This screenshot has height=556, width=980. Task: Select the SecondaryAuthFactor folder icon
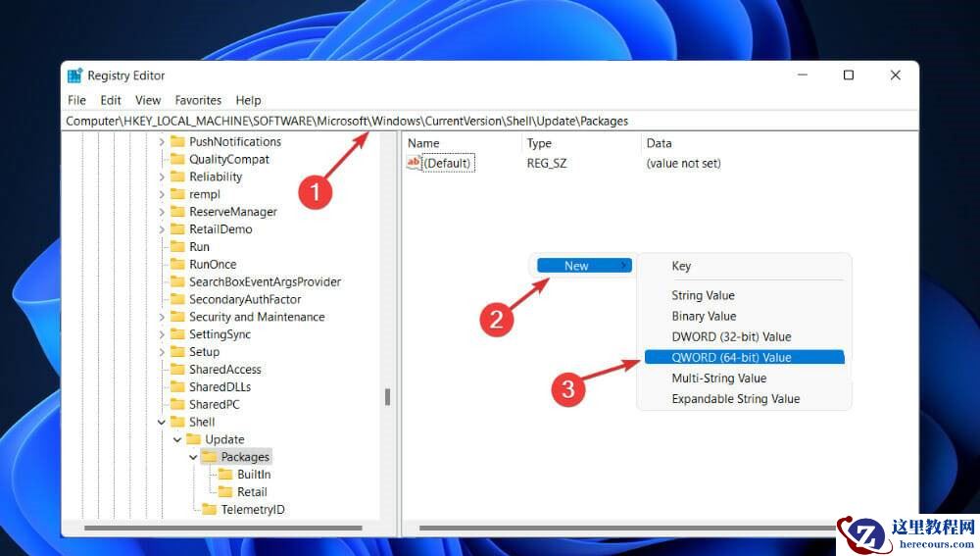point(178,299)
